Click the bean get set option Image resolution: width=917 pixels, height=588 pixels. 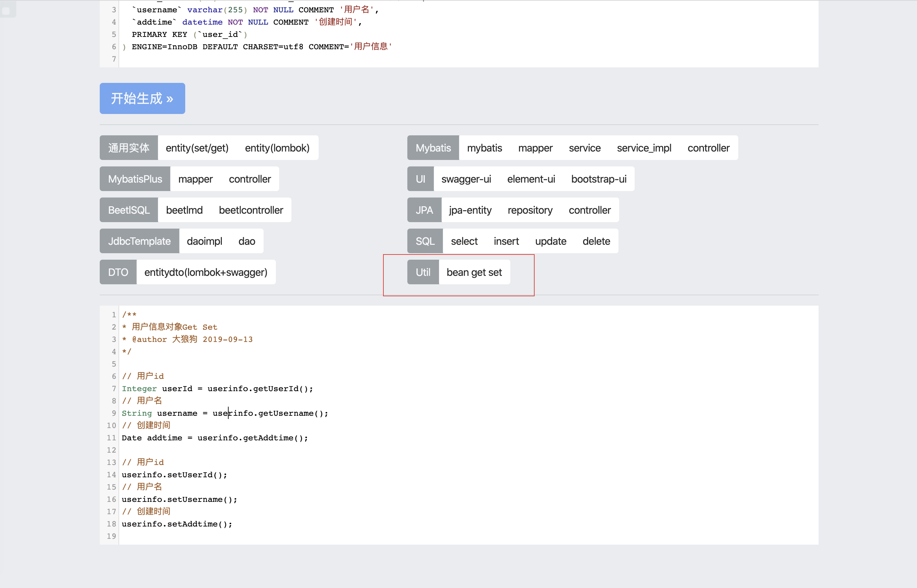click(474, 272)
